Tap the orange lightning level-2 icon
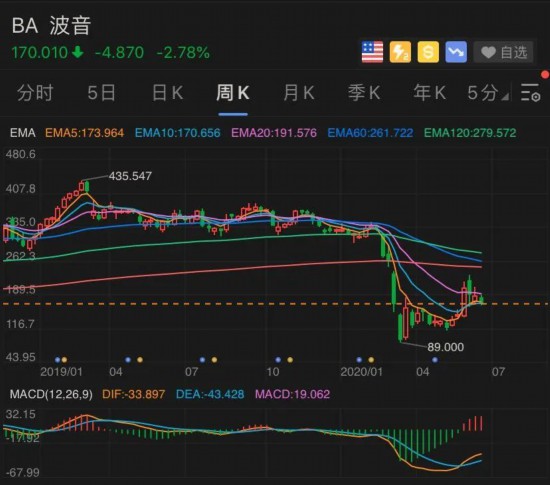The image size is (550, 485). click(400, 52)
